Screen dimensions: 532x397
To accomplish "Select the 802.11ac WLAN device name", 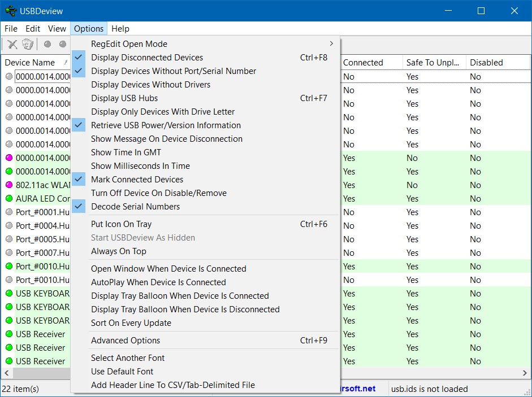I will [43, 185].
